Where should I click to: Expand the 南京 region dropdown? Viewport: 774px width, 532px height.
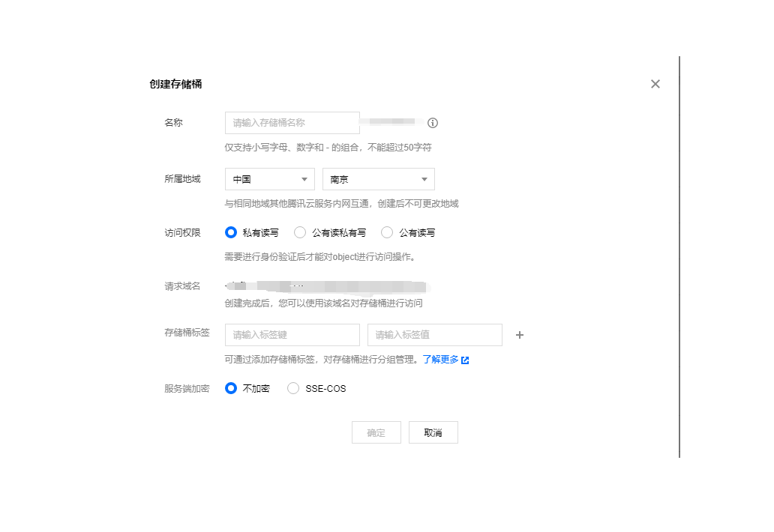tap(378, 179)
